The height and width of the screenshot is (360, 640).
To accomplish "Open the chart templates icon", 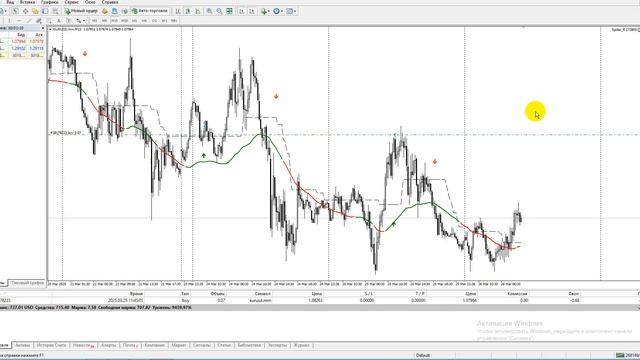I will coord(290,11).
